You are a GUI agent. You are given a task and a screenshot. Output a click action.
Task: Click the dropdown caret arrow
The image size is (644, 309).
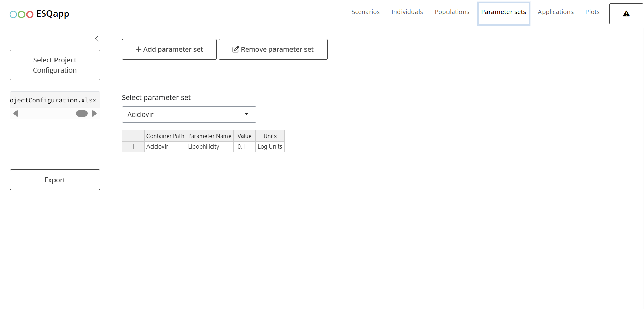tap(246, 114)
